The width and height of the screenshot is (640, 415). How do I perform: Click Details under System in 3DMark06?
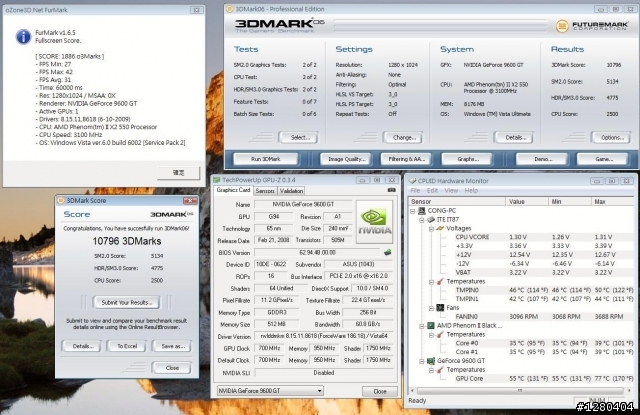coord(515,138)
